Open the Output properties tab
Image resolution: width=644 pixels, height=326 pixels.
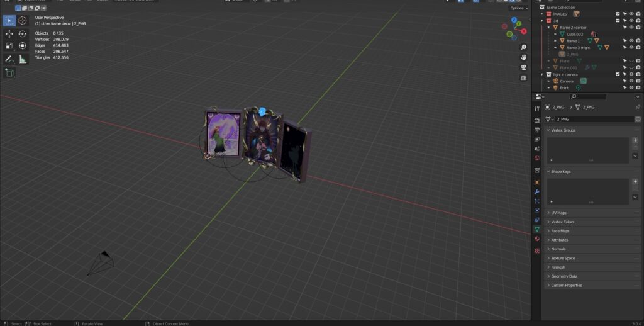coord(537,130)
